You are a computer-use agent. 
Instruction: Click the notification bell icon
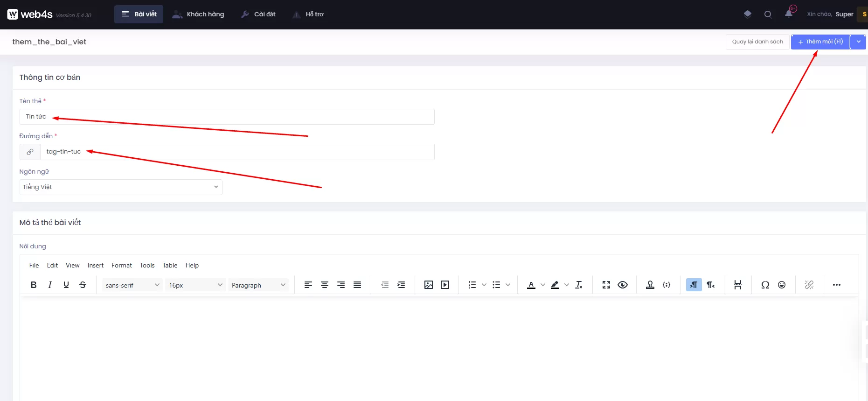(789, 14)
